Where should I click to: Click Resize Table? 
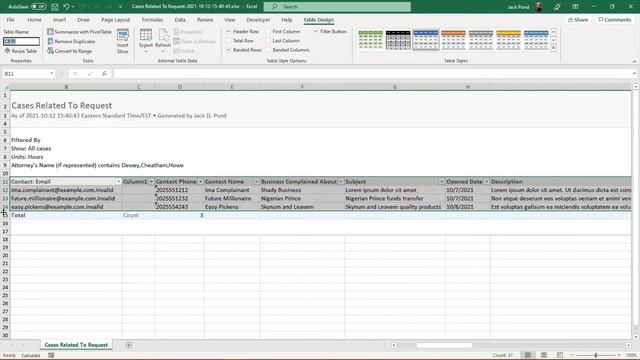tap(21, 51)
